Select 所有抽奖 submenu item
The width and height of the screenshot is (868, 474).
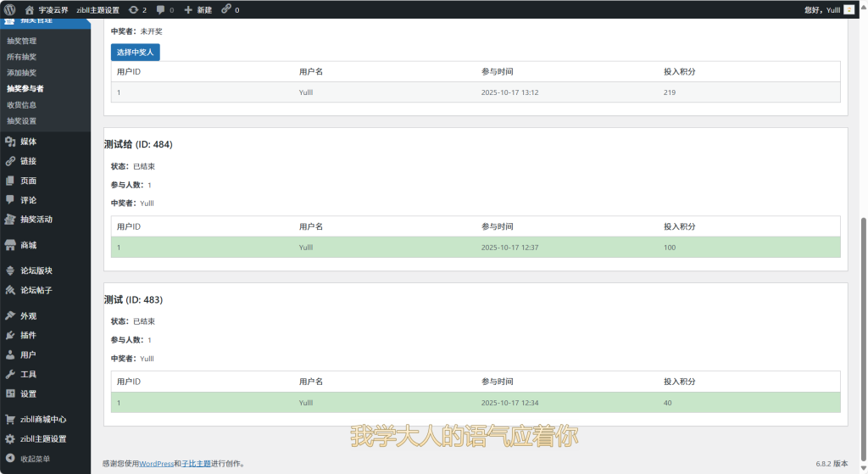pyautogui.click(x=21, y=57)
